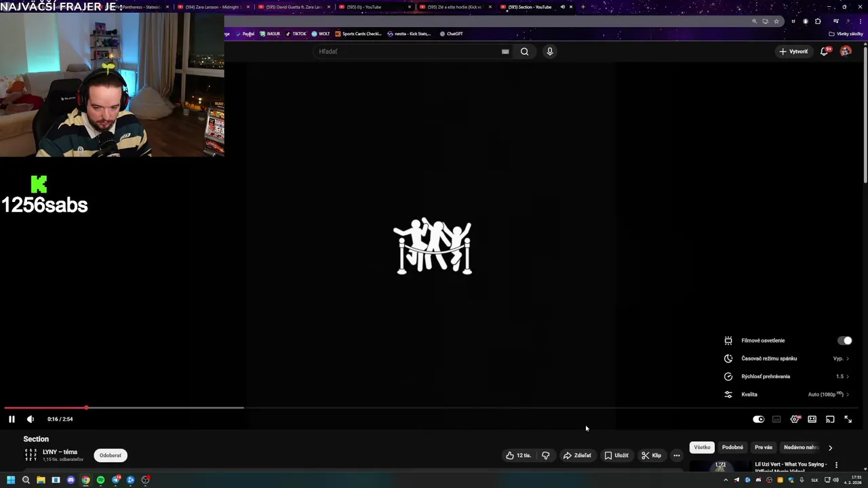Pause the video with the pause button
The width and height of the screenshot is (868, 488).
click(12, 420)
